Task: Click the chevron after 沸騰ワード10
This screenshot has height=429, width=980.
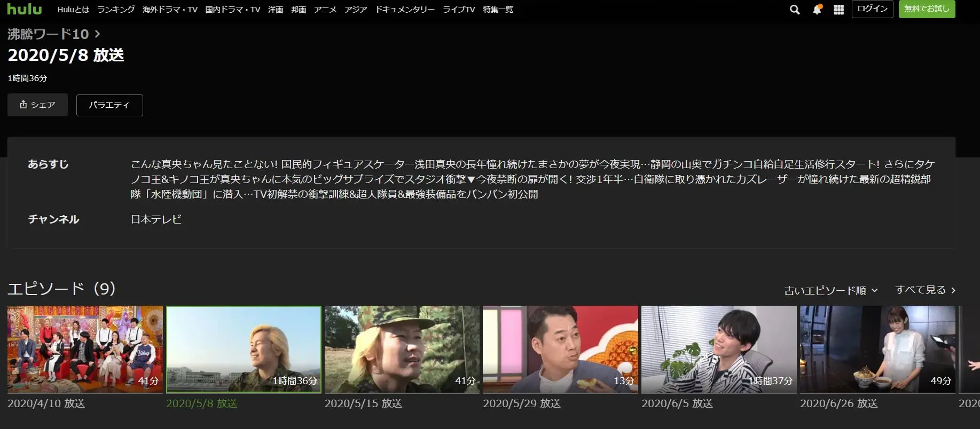Action: point(97,34)
